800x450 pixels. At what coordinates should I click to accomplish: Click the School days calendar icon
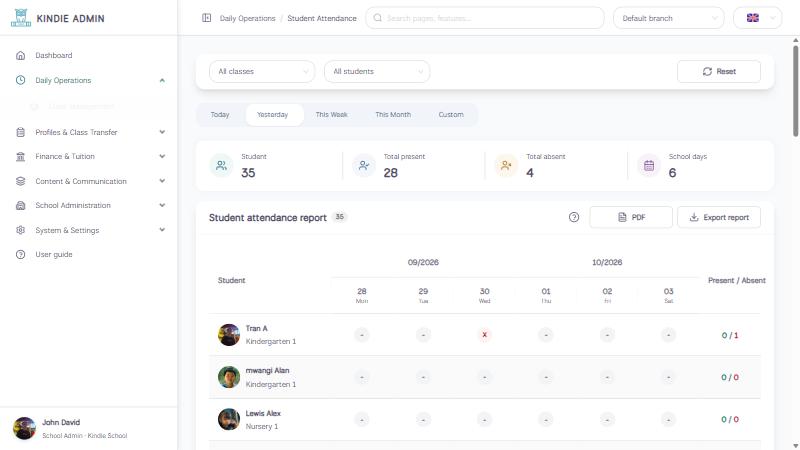649,165
